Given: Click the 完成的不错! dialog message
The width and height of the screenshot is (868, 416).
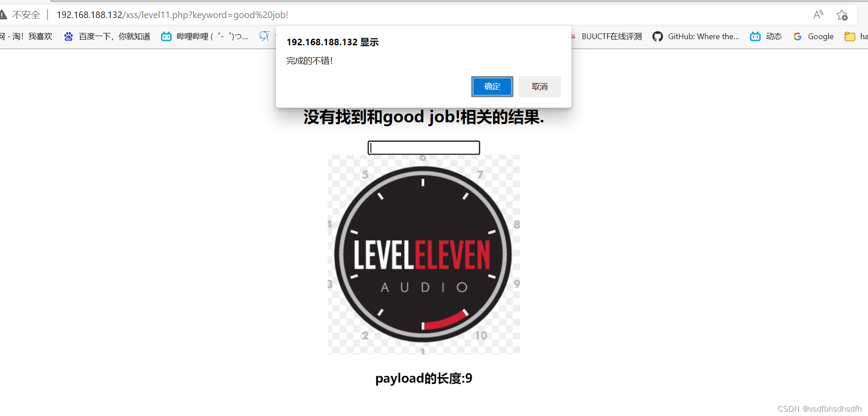Looking at the screenshot, I should tap(310, 61).
